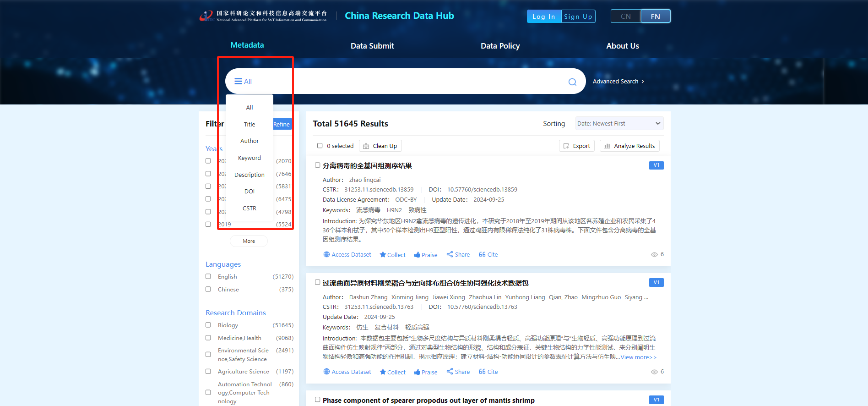
Task: Expand the years list with More
Action: coord(249,241)
